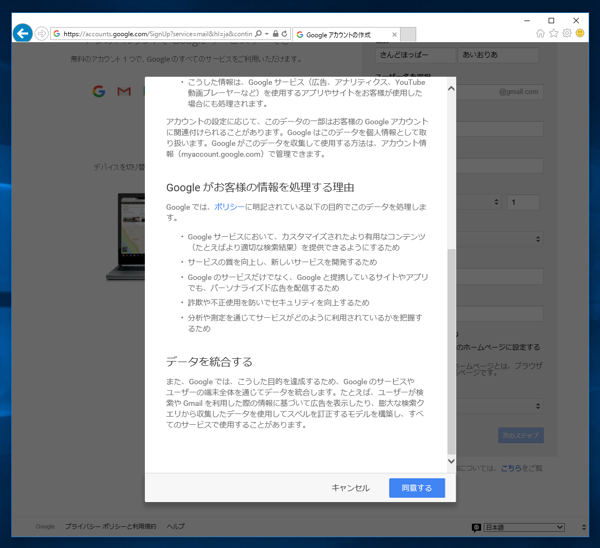
Task: Select the Google アカウントの作成 tab
Action: point(346,34)
